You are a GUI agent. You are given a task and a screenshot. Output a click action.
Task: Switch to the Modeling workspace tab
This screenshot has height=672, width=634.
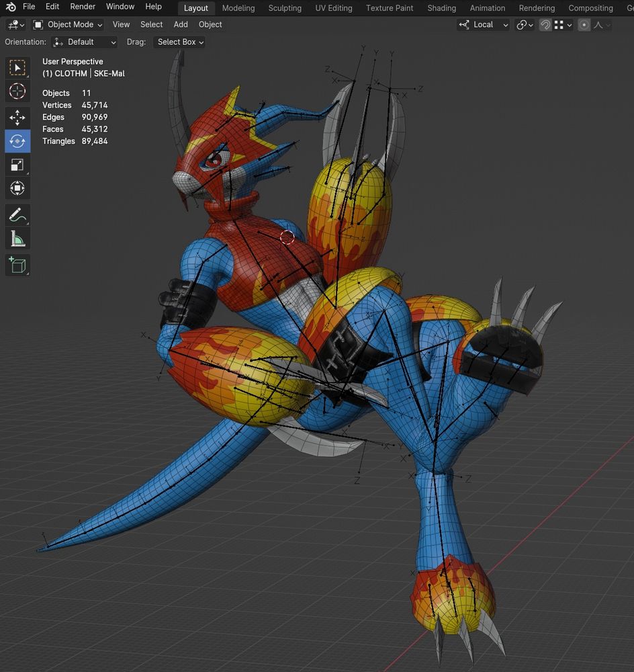(x=238, y=8)
